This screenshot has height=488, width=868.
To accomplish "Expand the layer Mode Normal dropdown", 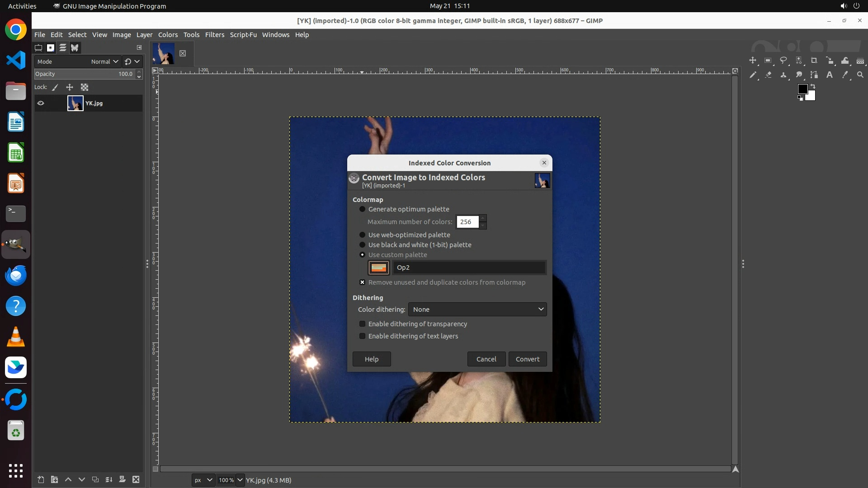I will pyautogui.click(x=104, y=62).
